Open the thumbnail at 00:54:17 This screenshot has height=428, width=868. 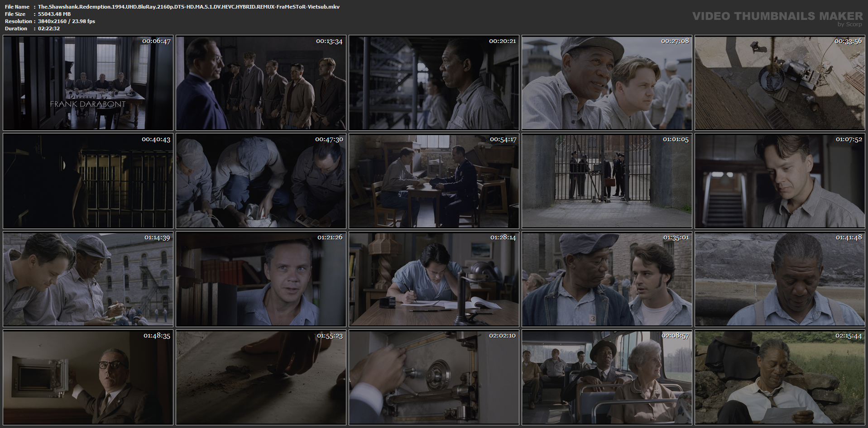(434, 181)
